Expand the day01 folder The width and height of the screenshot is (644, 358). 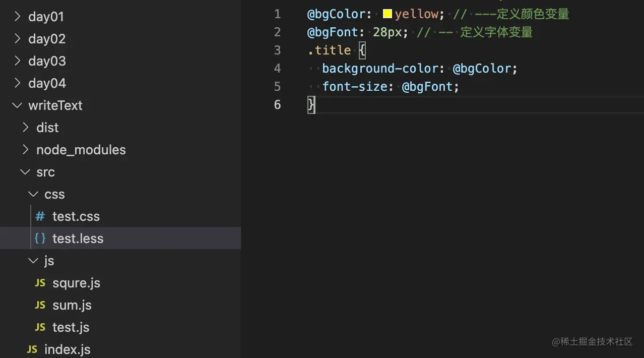pos(18,17)
